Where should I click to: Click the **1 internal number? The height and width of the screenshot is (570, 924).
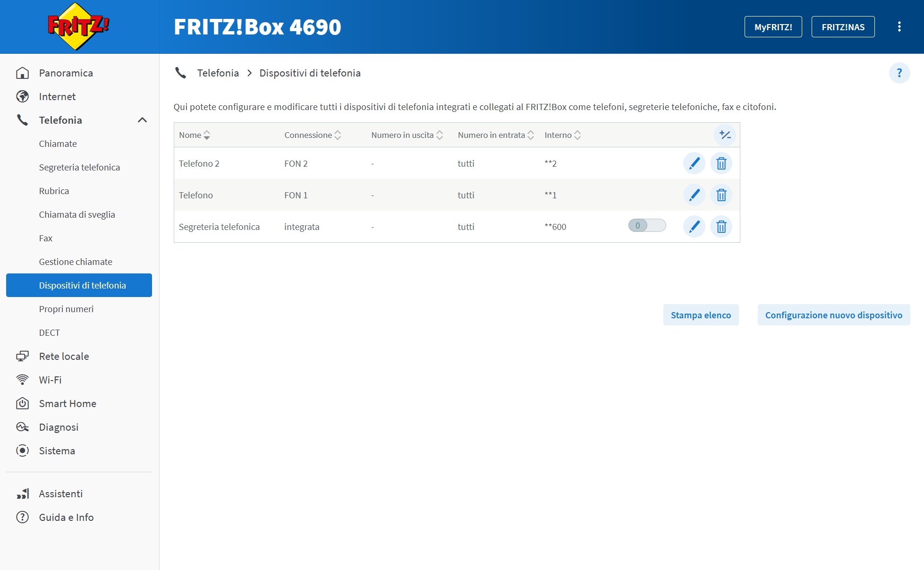[x=551, y=195]
